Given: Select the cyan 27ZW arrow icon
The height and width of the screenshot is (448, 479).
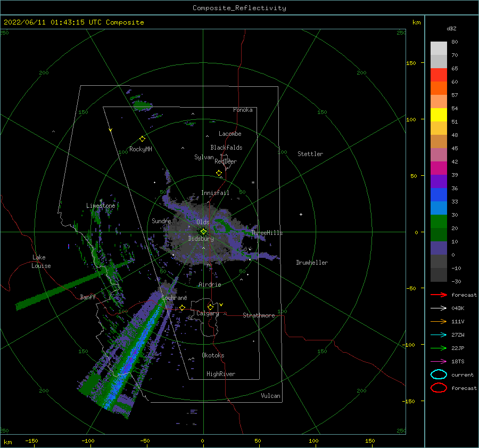Looking at the screenshot, I should point(439,335).
